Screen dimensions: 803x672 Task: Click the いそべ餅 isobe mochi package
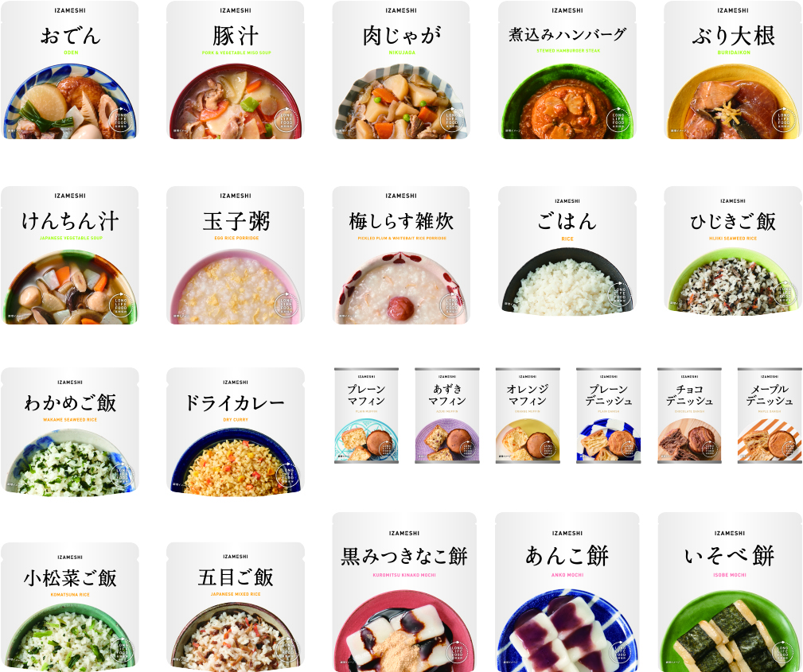(730, 592)
